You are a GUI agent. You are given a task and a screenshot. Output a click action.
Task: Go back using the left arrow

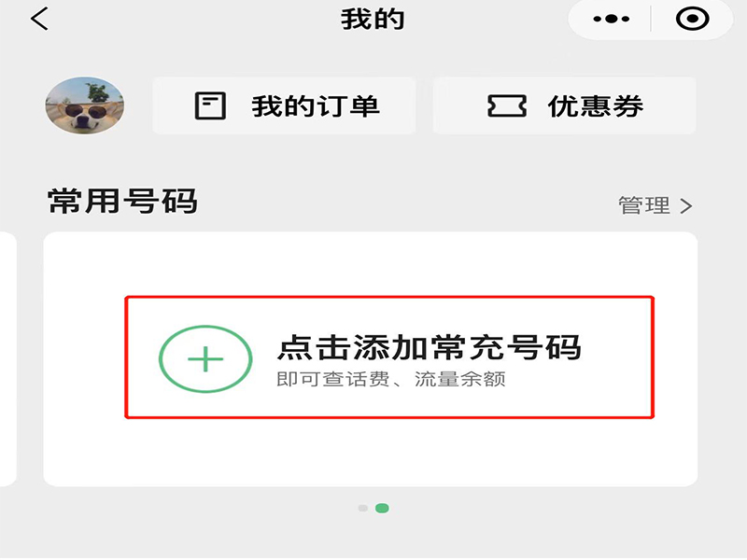point(39,19)
